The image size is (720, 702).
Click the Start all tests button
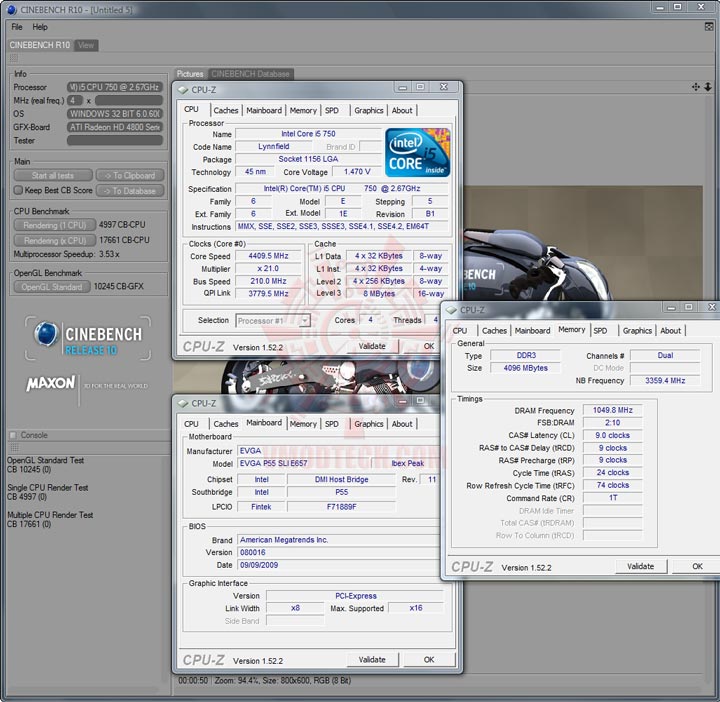coord(53,175)
